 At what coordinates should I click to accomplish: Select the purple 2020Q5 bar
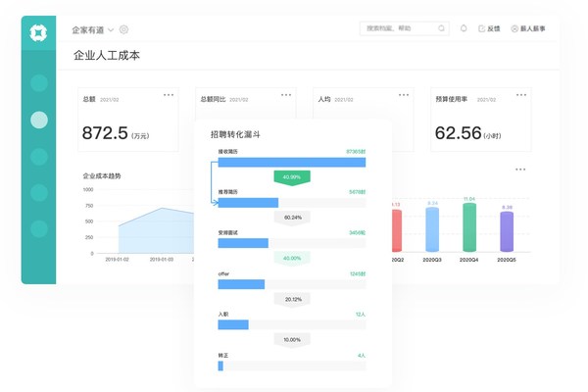tap(507, 231)
